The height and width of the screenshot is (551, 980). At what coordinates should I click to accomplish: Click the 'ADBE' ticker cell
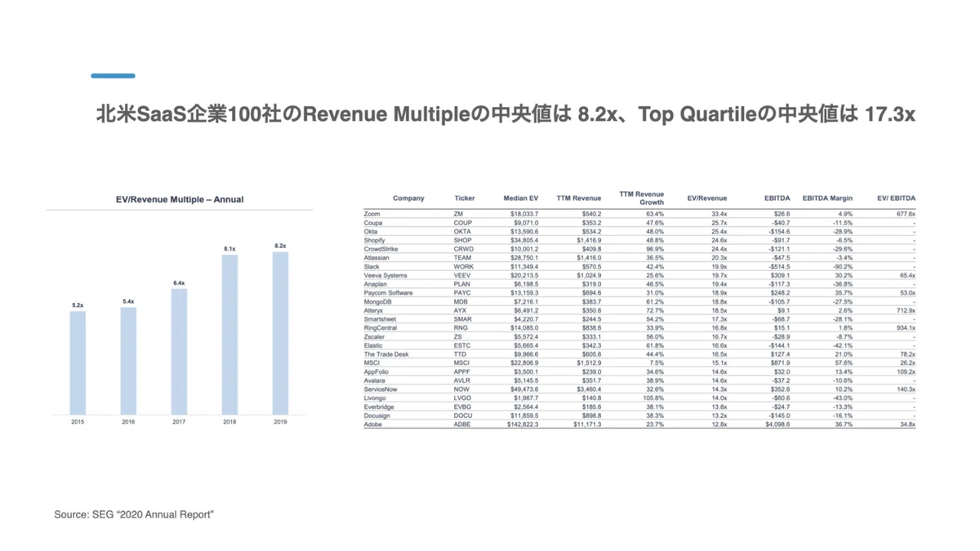coord(463,424)
